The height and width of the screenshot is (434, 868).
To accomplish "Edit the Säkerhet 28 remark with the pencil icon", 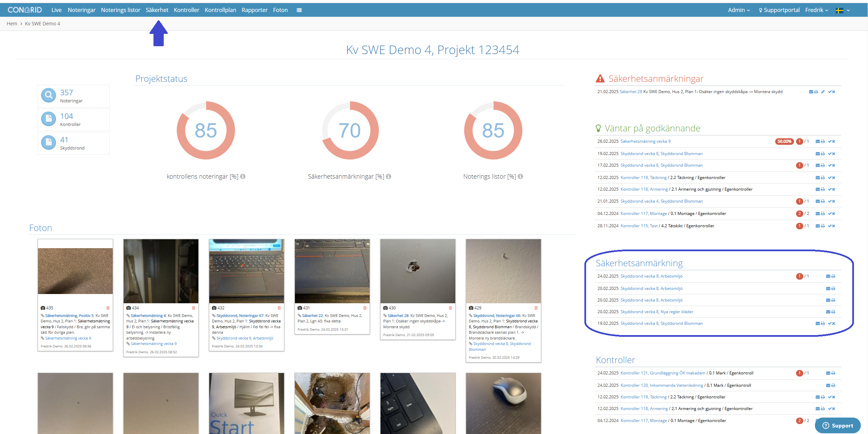I will pos(823,92).
